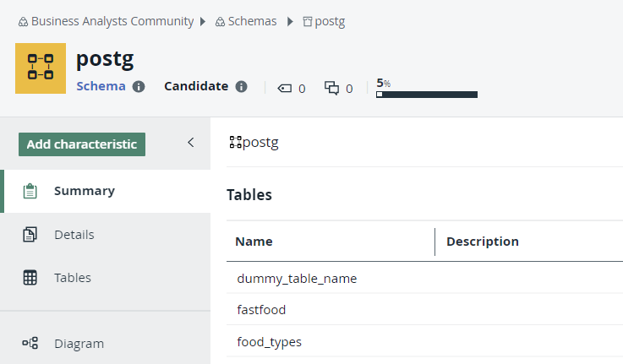Click the Diagram icon in sidebar

30,344
